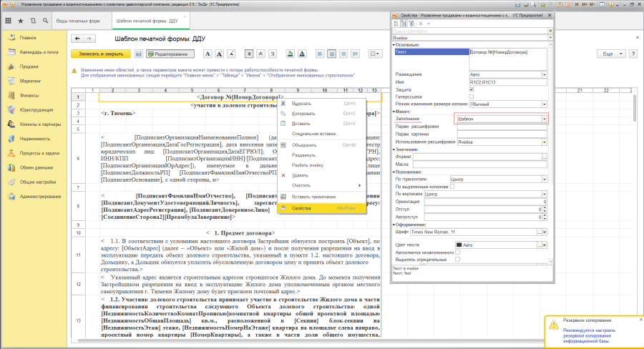Screen dimensions: 644x349
Task: Expand the Размещение dropdown list
Action: coord(544,74)
